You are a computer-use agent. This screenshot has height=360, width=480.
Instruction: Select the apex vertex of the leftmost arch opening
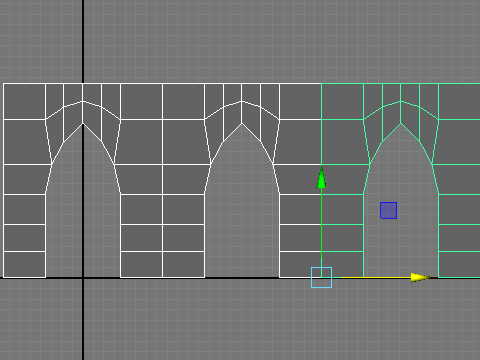[83, 124]
